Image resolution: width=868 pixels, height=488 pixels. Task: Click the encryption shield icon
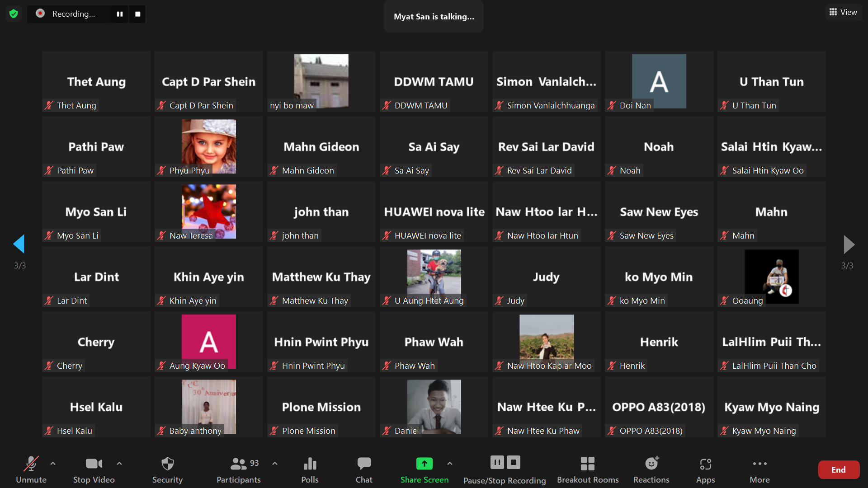click(x=14, y=14)
